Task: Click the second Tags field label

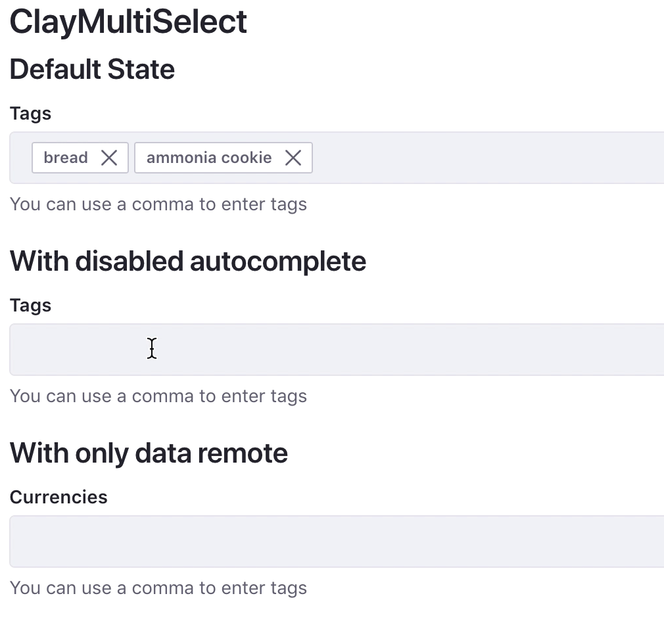Action: pos(30,305)
